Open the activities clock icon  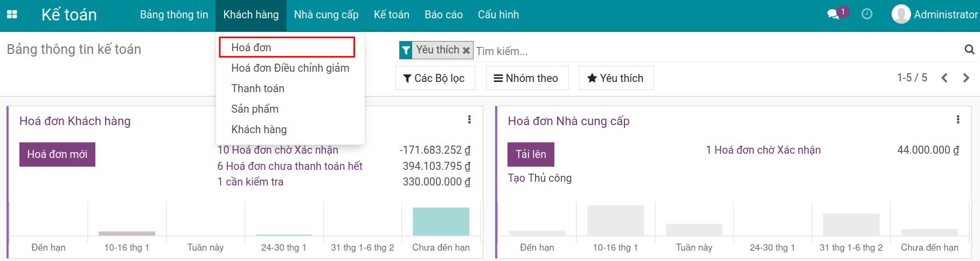click(x=867, y=14)
